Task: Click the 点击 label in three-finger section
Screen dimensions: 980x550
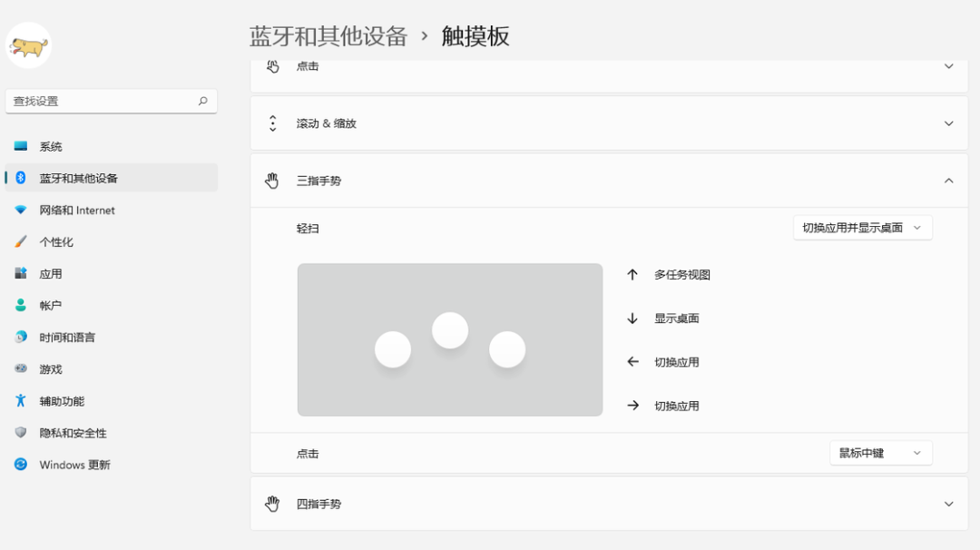Action: (308, 454)
